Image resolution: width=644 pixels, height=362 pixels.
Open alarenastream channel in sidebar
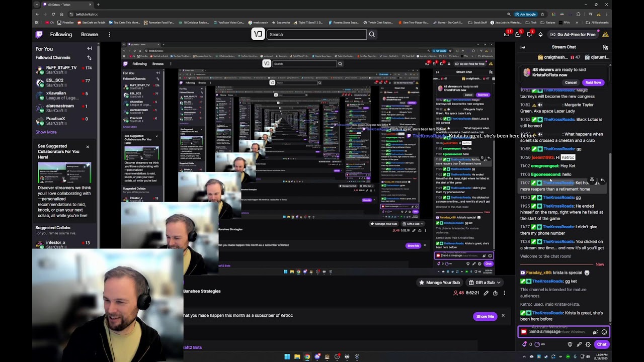tap(64, 108)
